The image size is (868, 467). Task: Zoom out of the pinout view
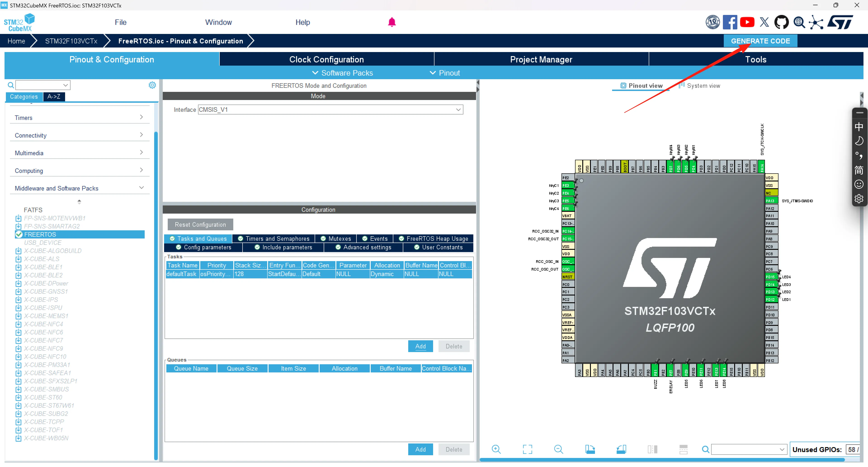point(558,449)
